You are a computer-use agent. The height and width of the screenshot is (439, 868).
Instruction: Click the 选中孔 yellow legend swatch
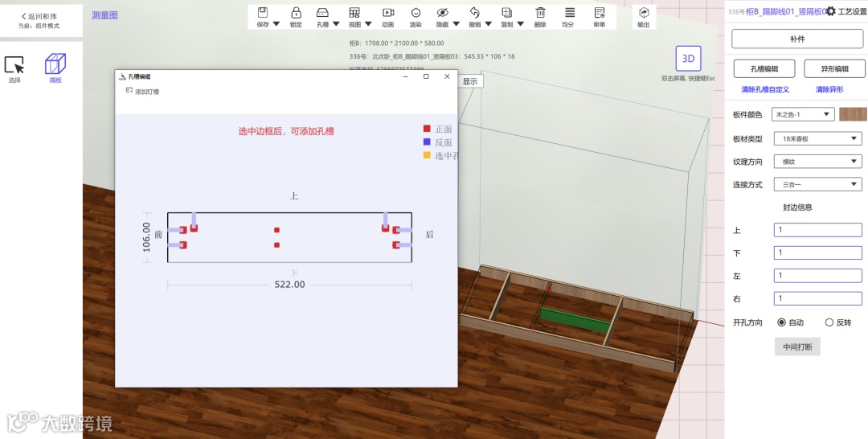pyautogui.click(x=427, y=155)
